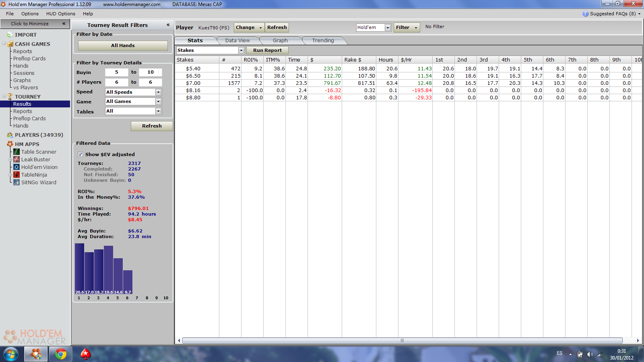Click the Buyin minimum input field
644x362 pixels.
coord(116,72)
